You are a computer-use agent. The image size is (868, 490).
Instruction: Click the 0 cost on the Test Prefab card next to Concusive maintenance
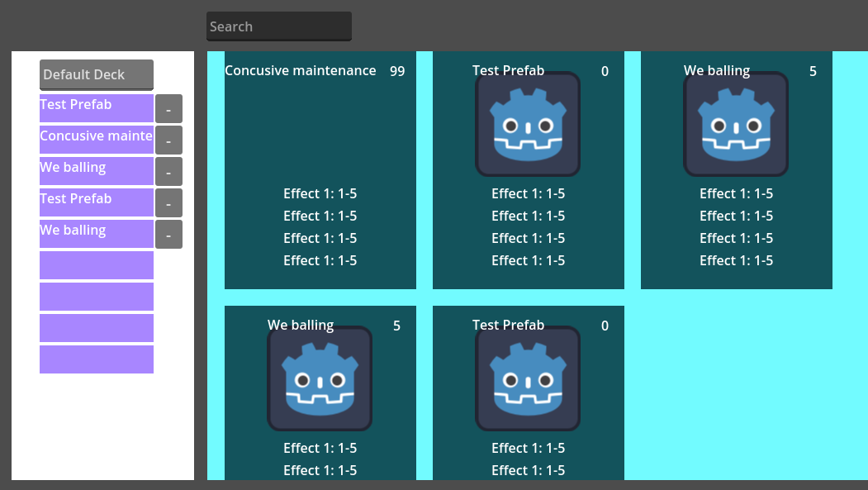click(x=605, y=71)
